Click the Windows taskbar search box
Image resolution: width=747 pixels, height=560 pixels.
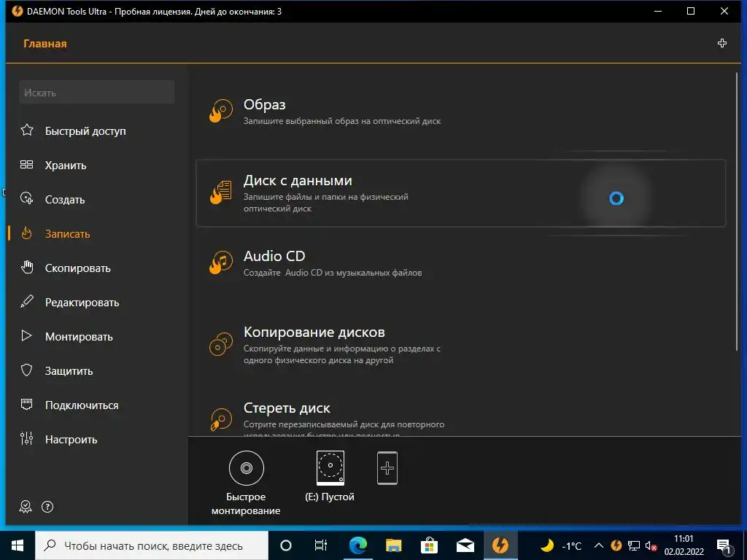click(x=152, y=545)
